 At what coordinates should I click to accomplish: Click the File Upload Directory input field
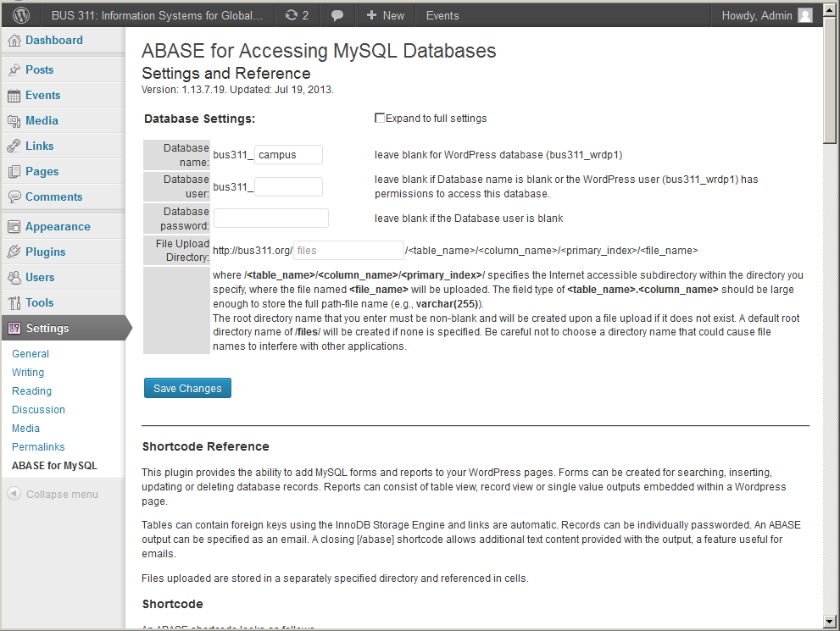(348, 251)
